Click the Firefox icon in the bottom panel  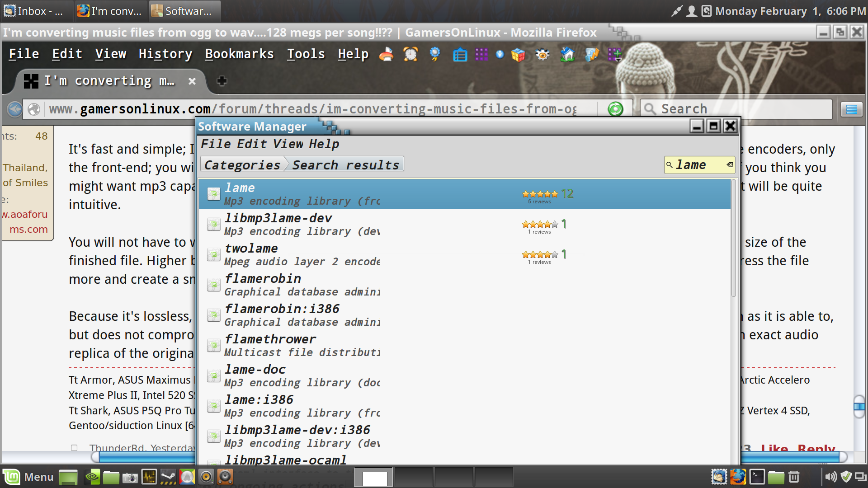click(738, 477)
